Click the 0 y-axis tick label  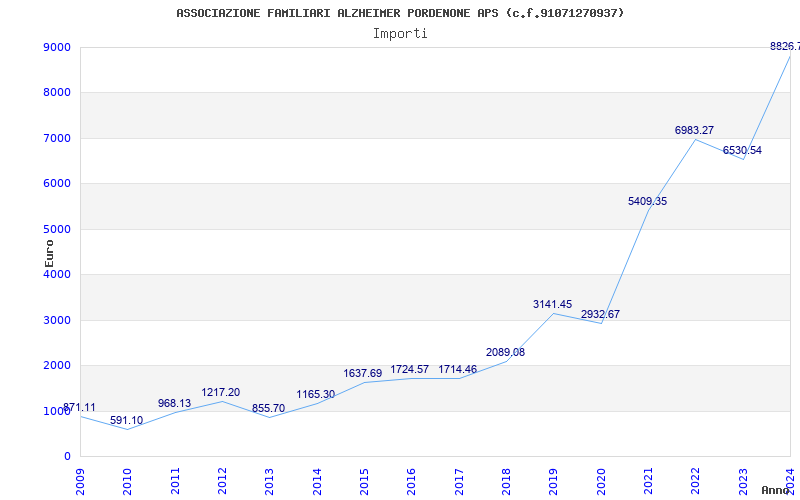67,457
